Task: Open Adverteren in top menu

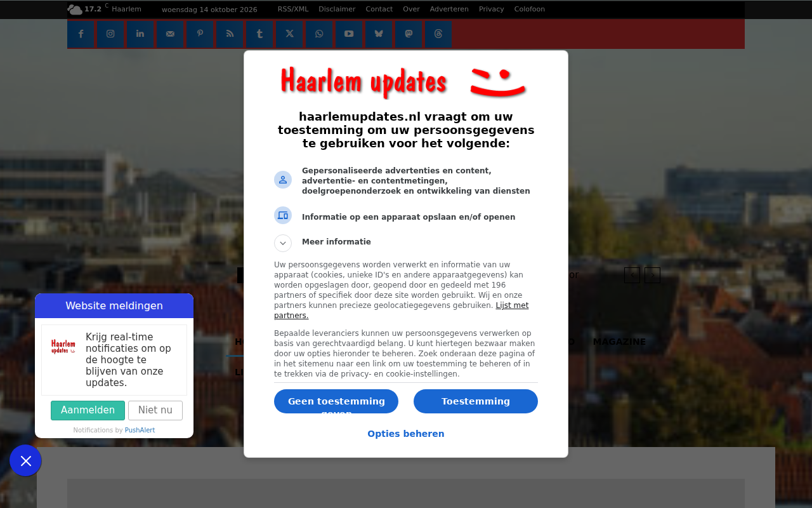Action: 449,10
